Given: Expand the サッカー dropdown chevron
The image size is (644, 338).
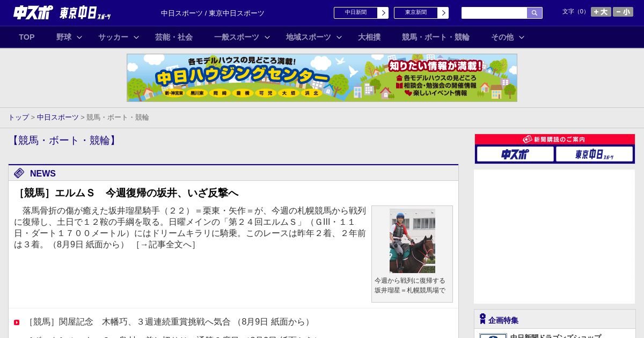Looking at the screenshot, I should (x=136, y=38).
